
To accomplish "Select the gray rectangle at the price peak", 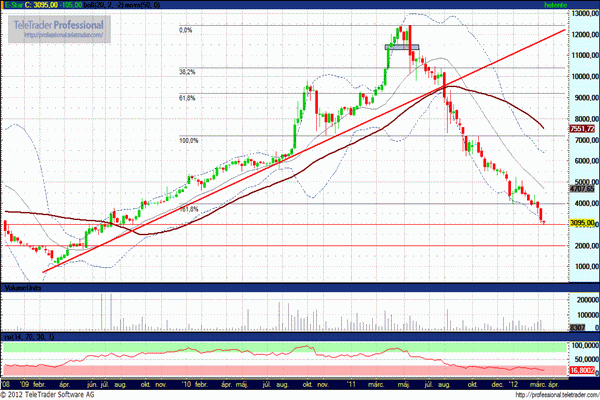I will pyautogui.click(x=402, y=46).
